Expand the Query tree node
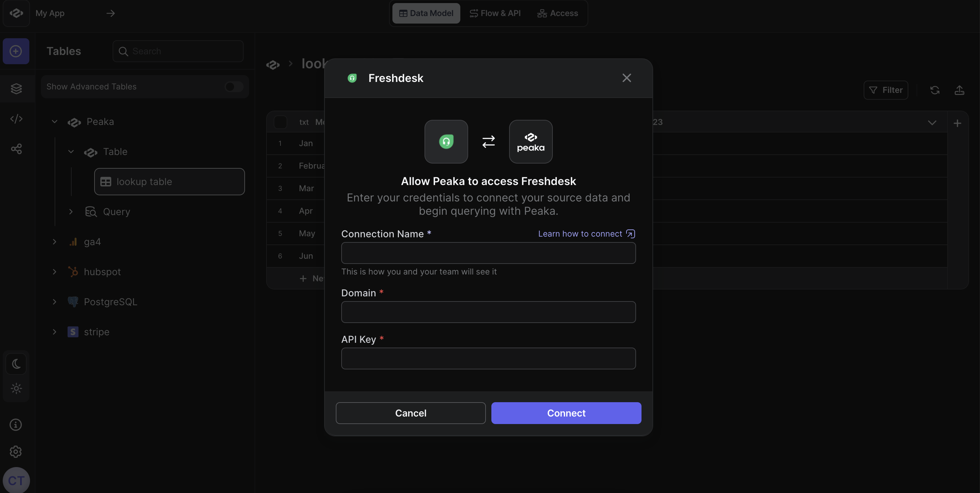The width and height of the screenshot is (980, 493). coord(71,211)
